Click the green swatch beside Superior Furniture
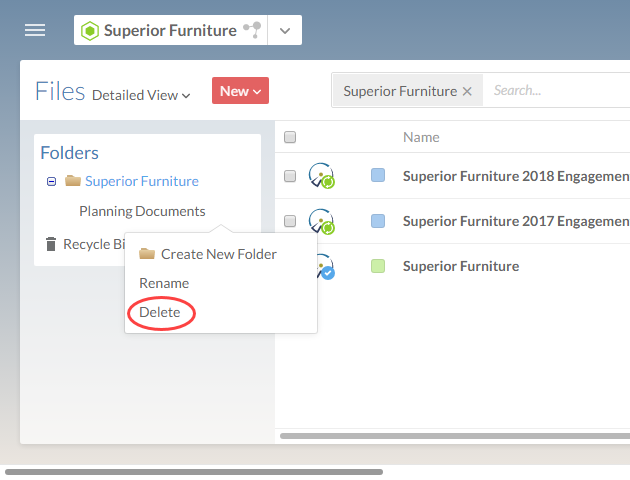Viewport: 630px width, 480px height. tap(378, 266)
